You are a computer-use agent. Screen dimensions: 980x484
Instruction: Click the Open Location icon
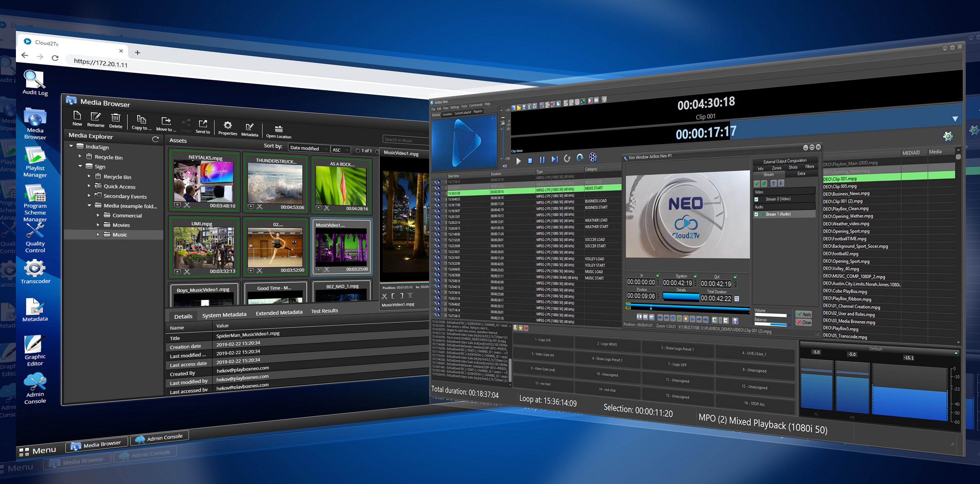point(279,130)
